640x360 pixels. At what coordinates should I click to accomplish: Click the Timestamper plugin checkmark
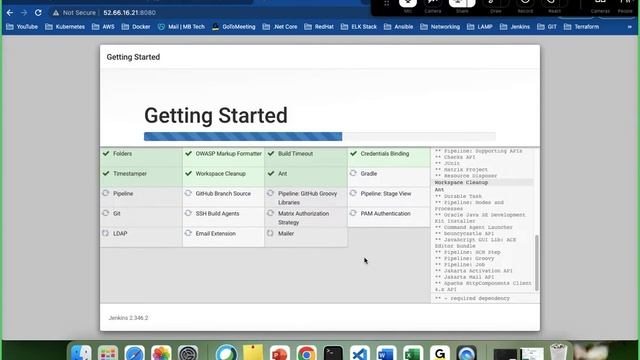[106, 173]
